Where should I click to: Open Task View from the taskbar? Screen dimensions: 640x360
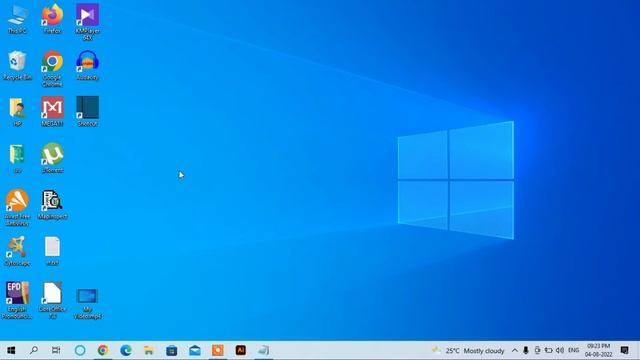(x=56, y=350)
